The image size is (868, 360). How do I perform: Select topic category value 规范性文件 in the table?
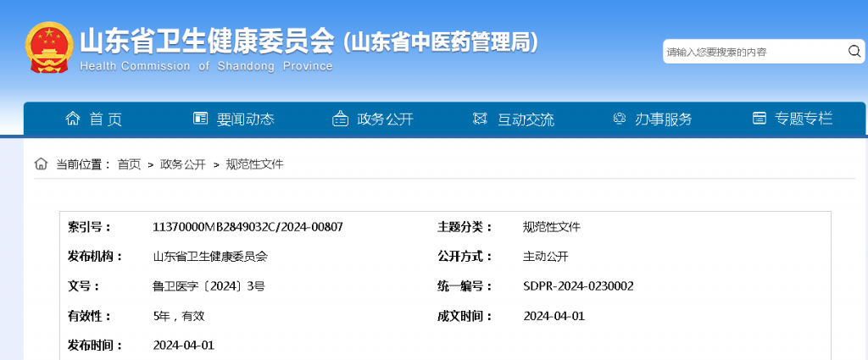pyautogui.click(x=552, y=227)
